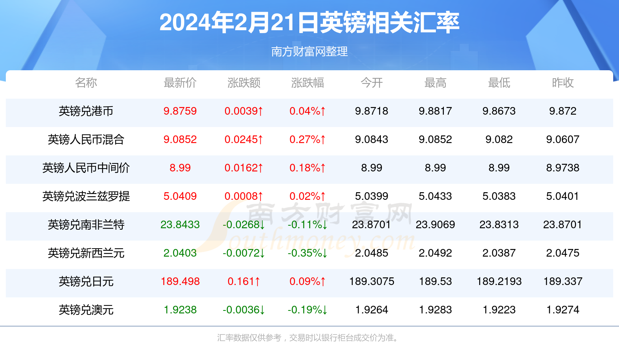Click high value 189.53

pos(435,281)
